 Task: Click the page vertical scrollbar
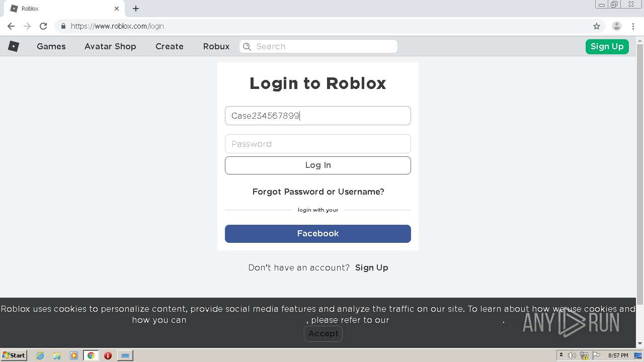[x=640, y=174]
